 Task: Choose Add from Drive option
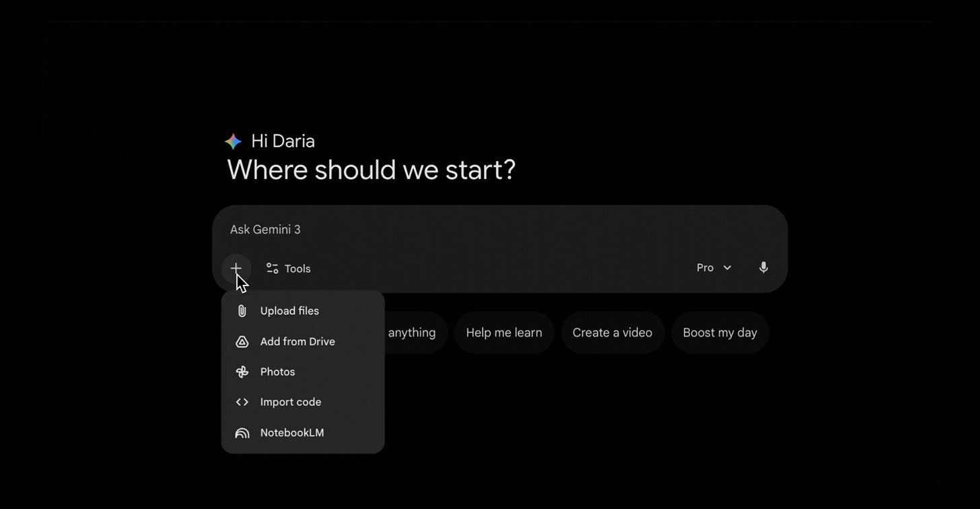pyautogui.click(x=303, y=341)
